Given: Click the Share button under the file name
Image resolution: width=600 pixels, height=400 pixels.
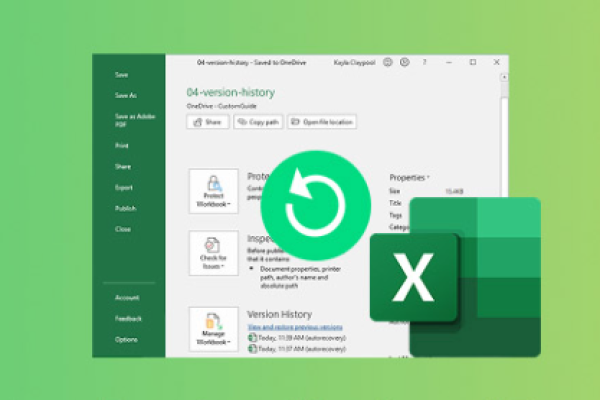Looking at the screenshot, I should tap(208, 122).
